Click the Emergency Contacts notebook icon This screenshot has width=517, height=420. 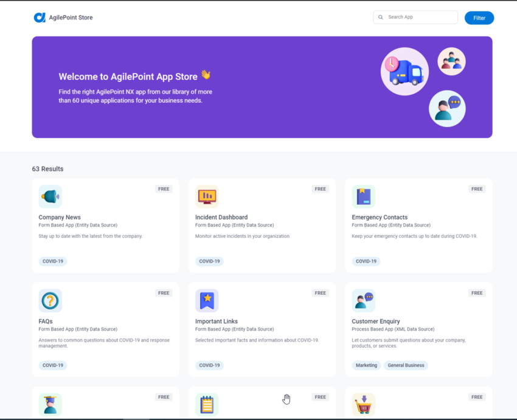click(x=363, y=196)
